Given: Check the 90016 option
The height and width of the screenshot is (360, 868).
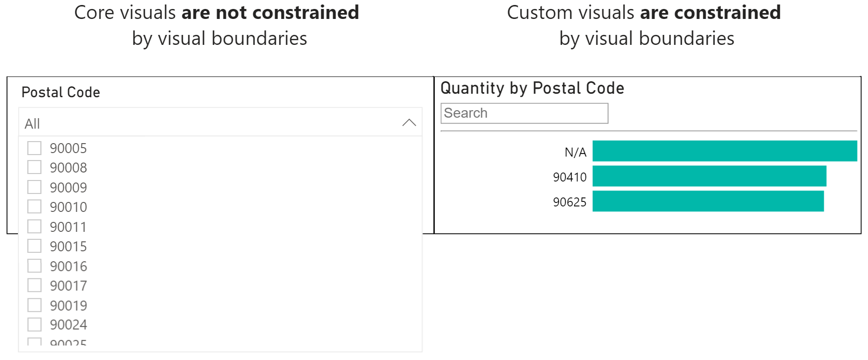Looking at the screenshot, I should pos(34,266).
